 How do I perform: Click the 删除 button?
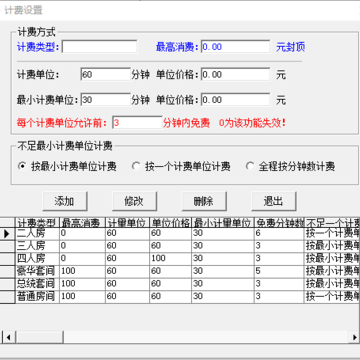204,201
